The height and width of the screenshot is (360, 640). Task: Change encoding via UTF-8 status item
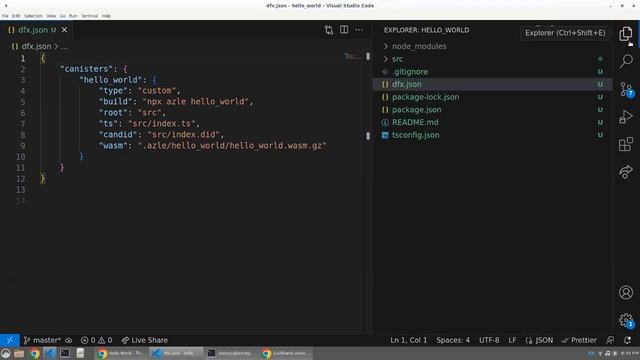tap(489, 340)
